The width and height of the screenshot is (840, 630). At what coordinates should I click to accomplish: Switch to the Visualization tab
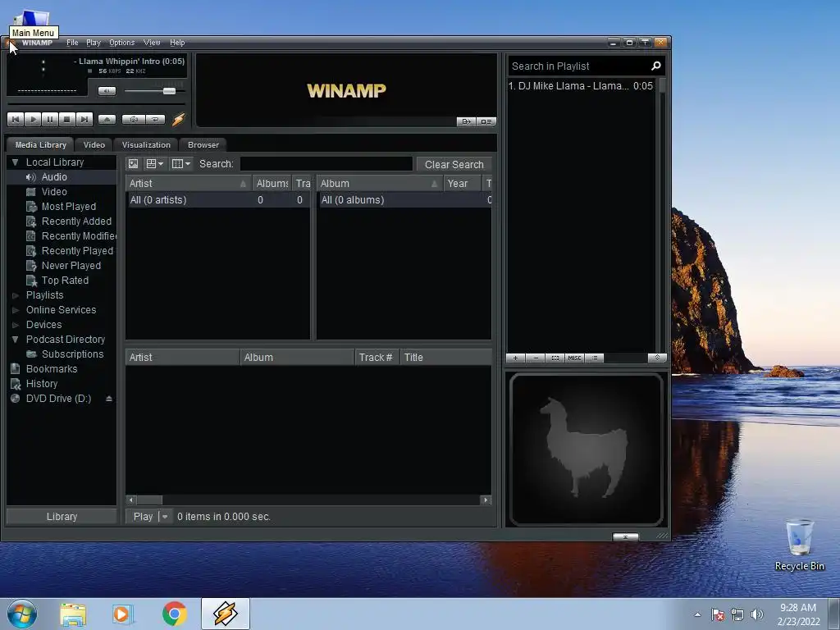[146, 144]
